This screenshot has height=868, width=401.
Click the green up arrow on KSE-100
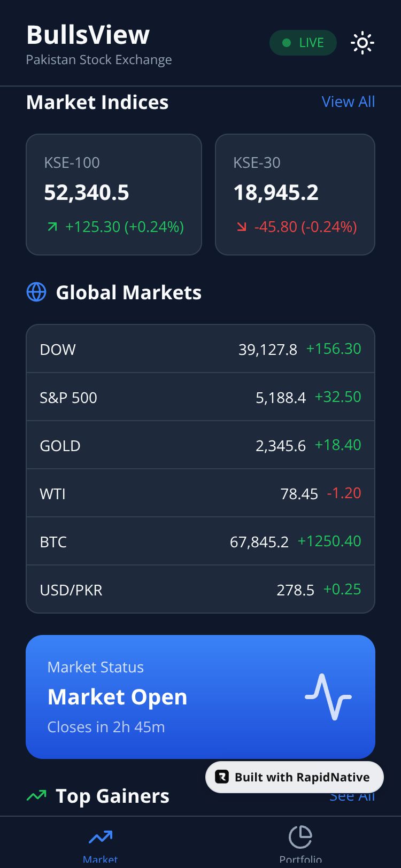pyautogui.click(x=52, y=227)
